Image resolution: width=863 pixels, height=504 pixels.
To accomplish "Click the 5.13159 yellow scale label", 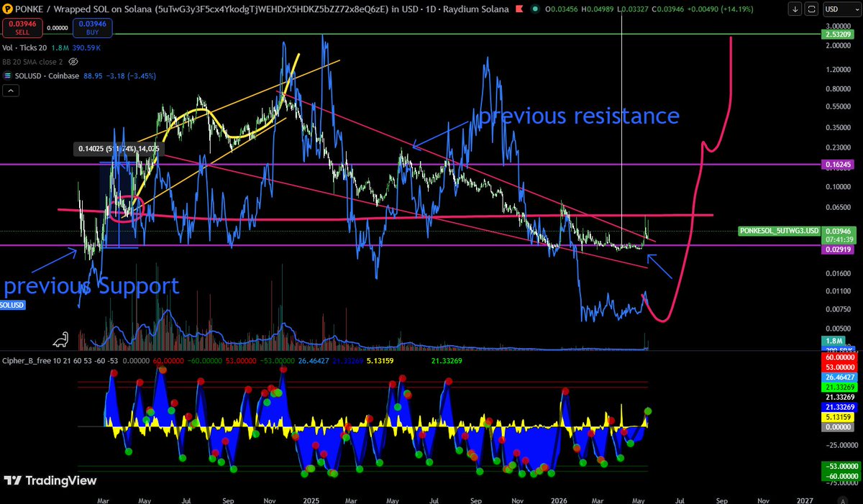I will pos(839,417).
